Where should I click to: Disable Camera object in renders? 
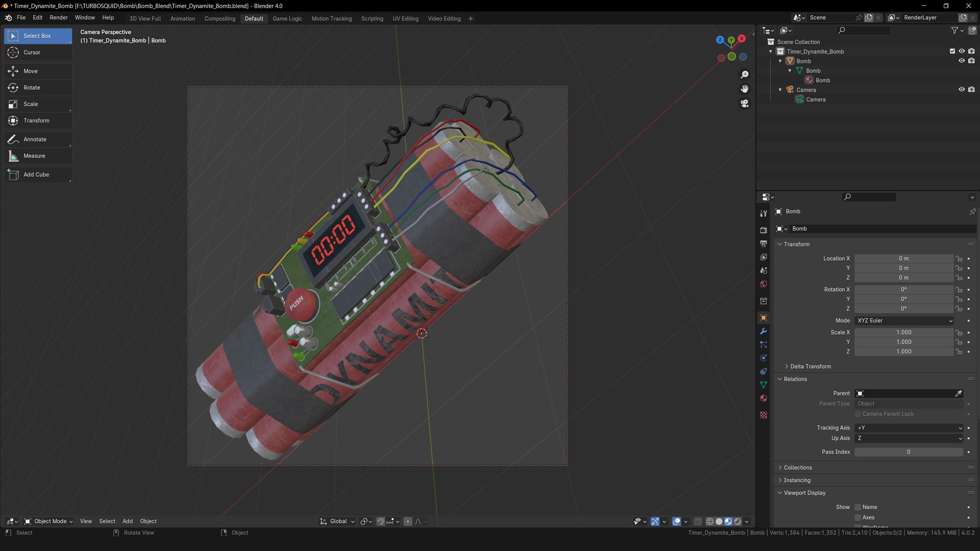(x=971, y=89)
